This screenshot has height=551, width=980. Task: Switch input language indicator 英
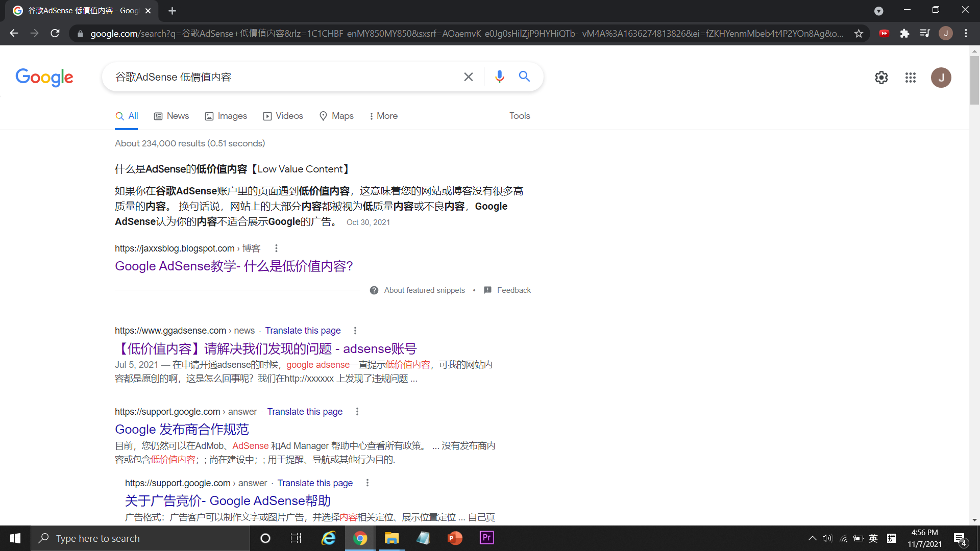click(x=873, y=538)
